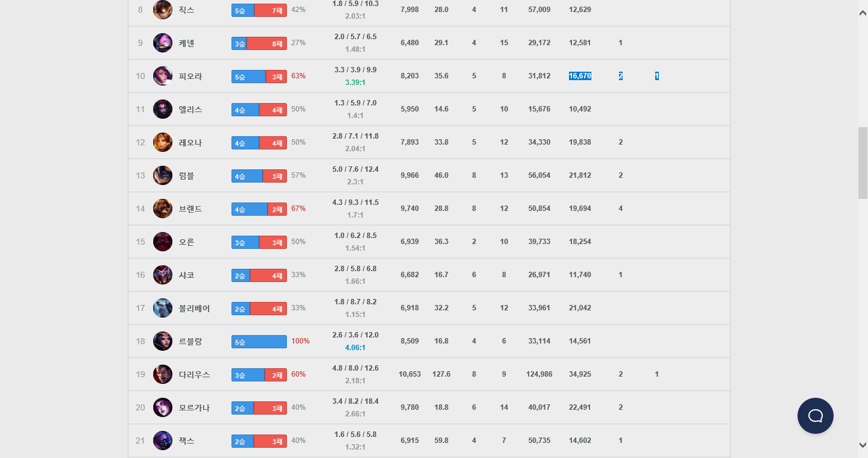Image resolution: width=868 pixels, height=458 pixels.
Task: Click the scrollbar down arrow
Action: pyautogui.click(x=863, y=445)
